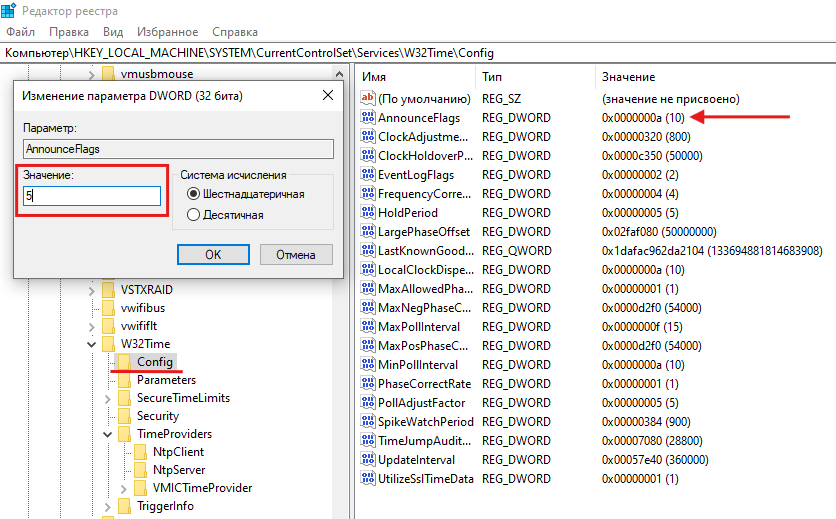Expand the VMICTimeProvider tree node

(123, 488)
